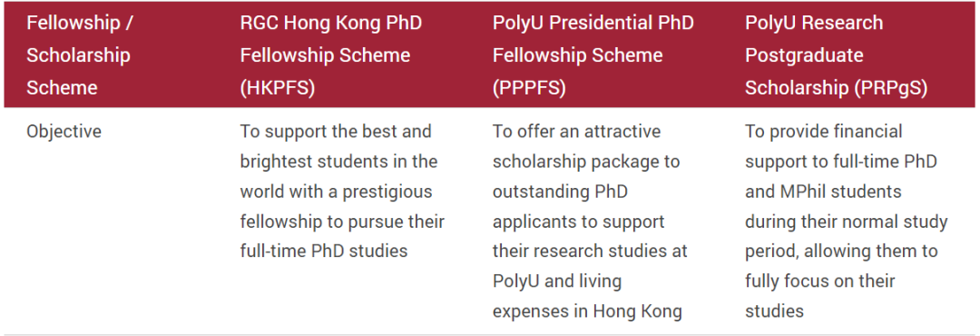Click 'during their normal study' text line
Viewport: 980px width, 336px height.
(x=847, y=222)
